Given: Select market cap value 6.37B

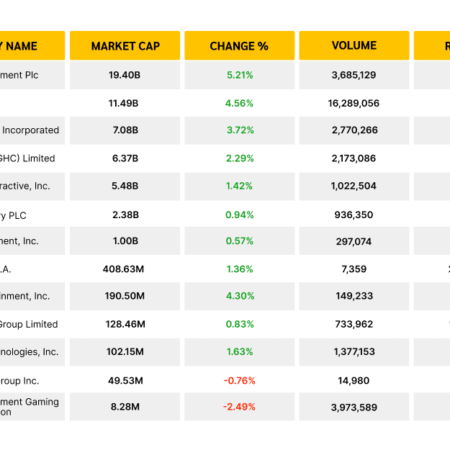Looking at the screenshot, I should click(125, 158).
